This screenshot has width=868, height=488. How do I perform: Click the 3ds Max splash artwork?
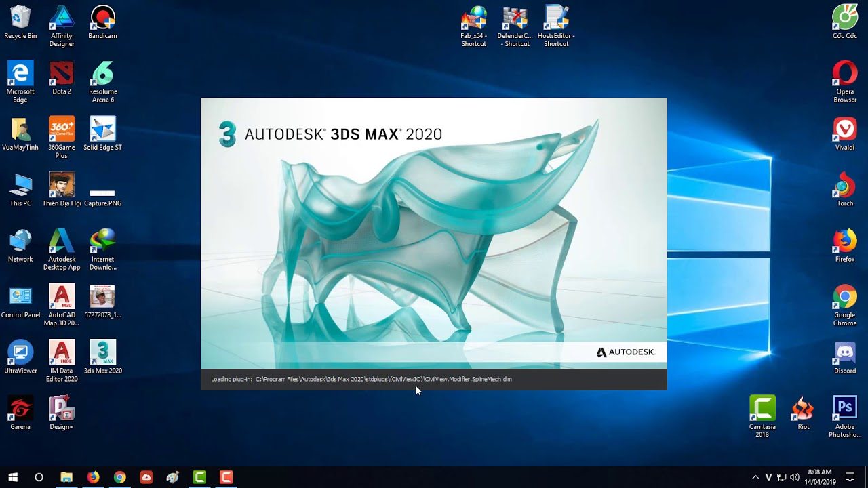click(434, 234)
